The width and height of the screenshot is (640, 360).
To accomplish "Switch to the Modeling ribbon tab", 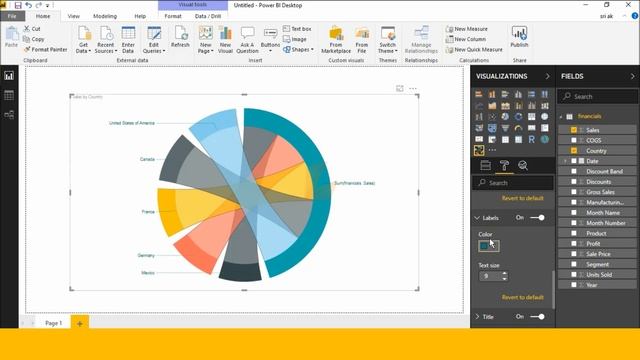I will pyautogui.click(x=105, y=16).
